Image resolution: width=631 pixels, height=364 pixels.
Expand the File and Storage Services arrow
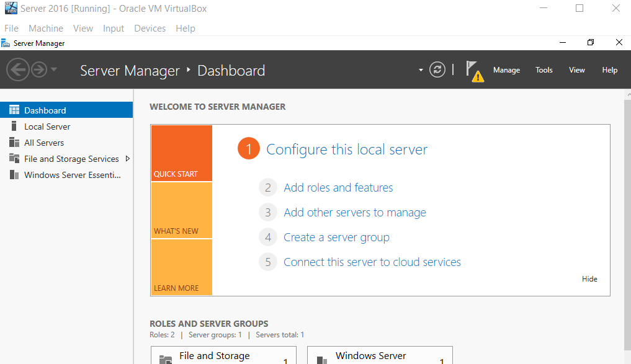[x=128, y=159]
